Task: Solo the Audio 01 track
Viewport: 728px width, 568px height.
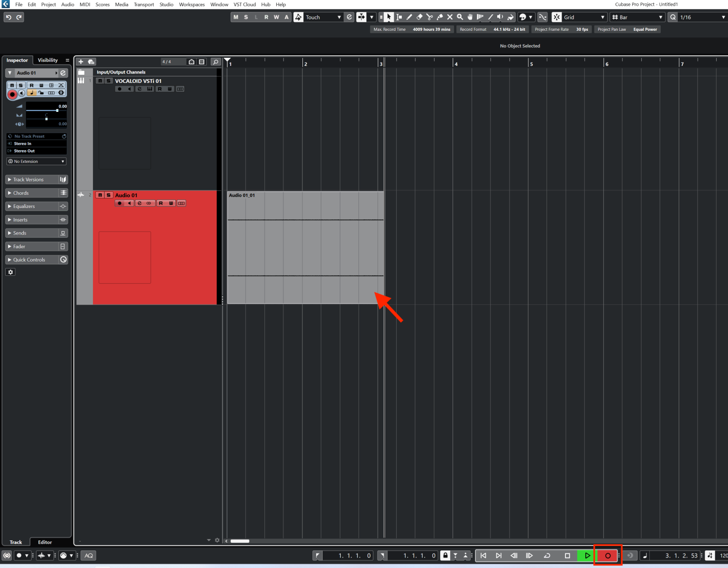Action: [x=109, y=195]
